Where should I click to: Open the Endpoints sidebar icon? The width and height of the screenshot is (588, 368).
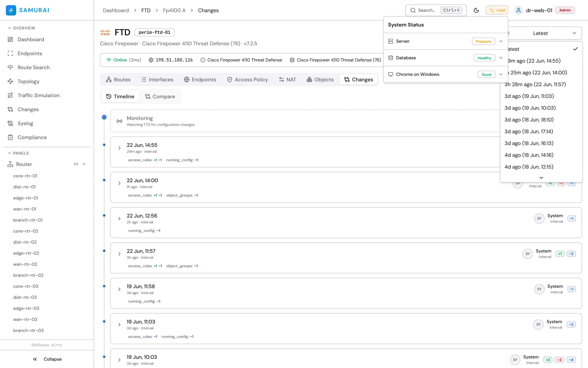pyautogui.click(x=10, y=54)
